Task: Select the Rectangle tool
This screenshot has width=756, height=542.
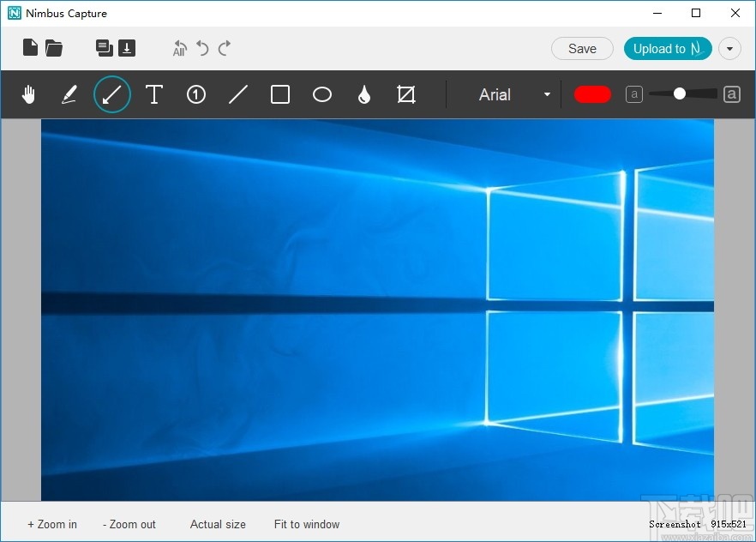Action: point(280,94)
